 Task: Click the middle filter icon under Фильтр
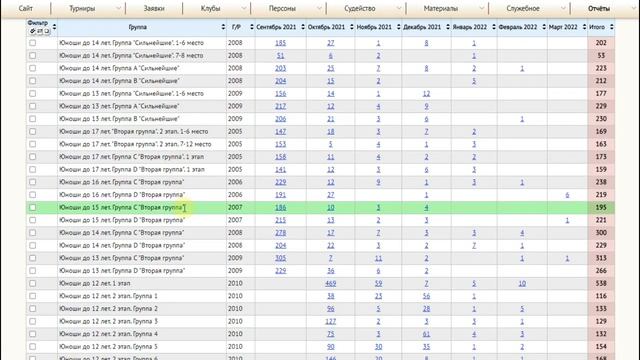pyautogui.click(x=40, y=31)
